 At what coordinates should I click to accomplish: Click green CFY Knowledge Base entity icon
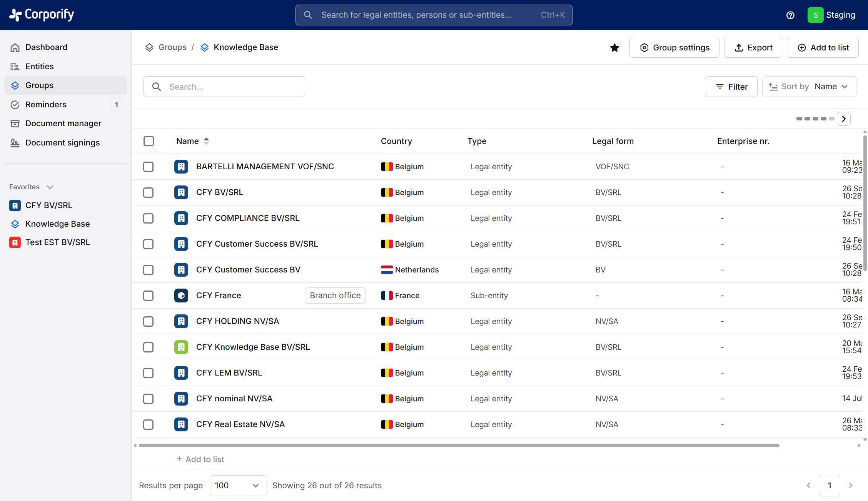coord(181,347)
